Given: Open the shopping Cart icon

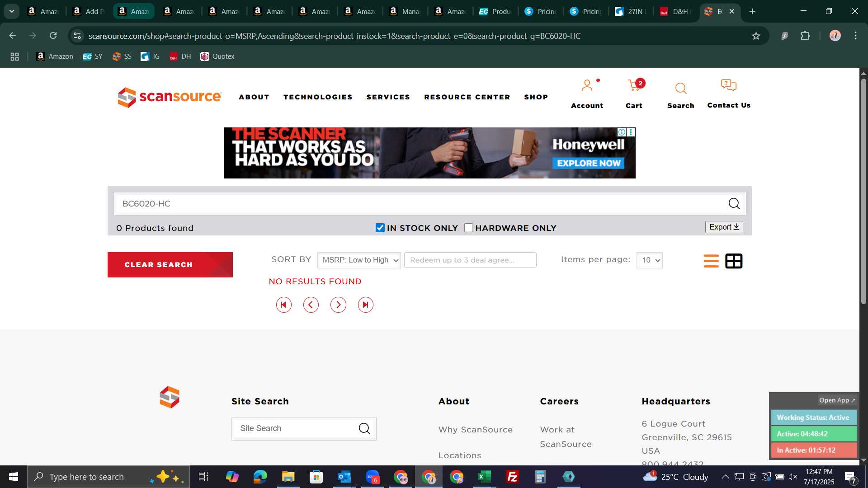Looking at the screenshot, I should click(634, 86).
